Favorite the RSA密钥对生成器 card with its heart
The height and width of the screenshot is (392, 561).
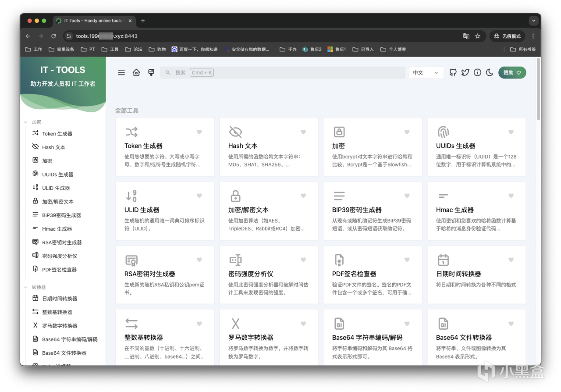[x=199, y=260]
